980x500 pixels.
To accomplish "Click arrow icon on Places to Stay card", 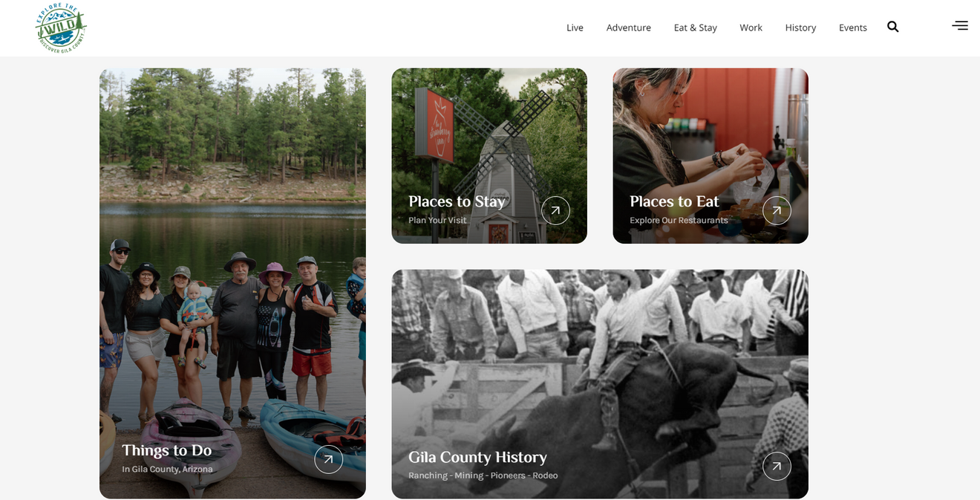I will (555, 210).
